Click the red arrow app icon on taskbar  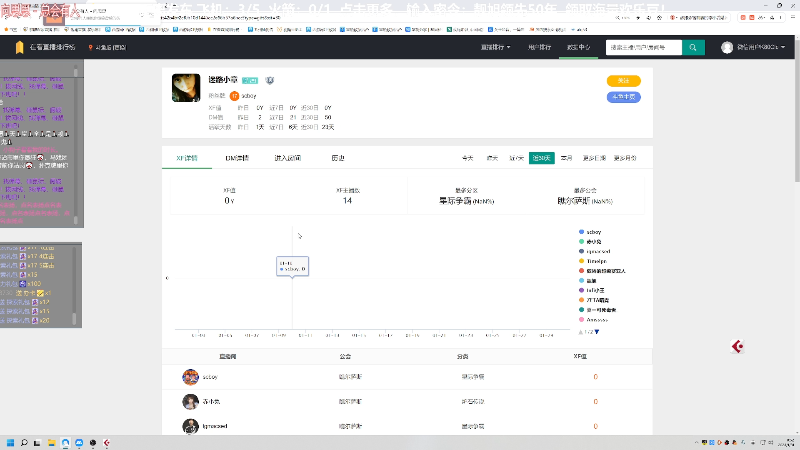pos(106,443)
